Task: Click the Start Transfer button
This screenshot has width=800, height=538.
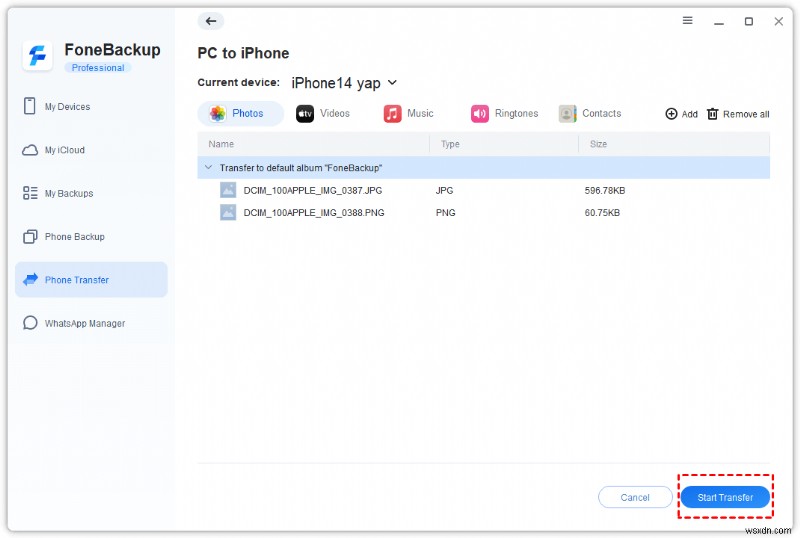Action: (725, 497)
